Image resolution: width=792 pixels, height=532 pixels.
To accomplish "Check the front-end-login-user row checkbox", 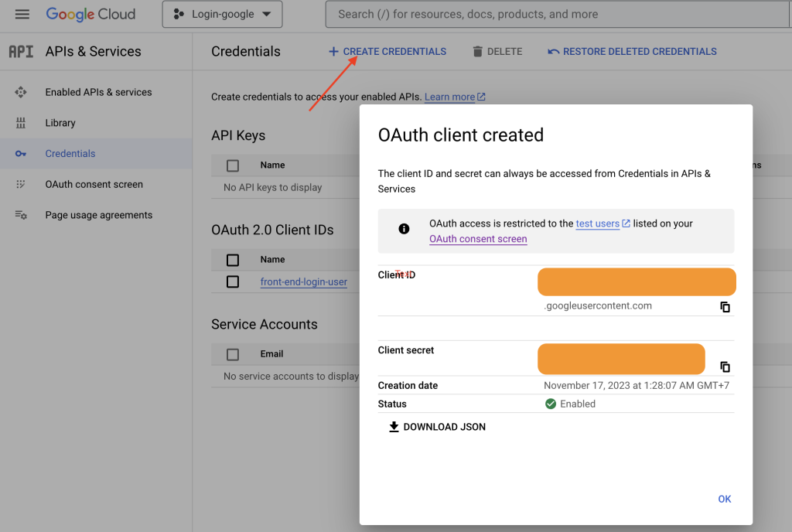I will pos(233,281).
